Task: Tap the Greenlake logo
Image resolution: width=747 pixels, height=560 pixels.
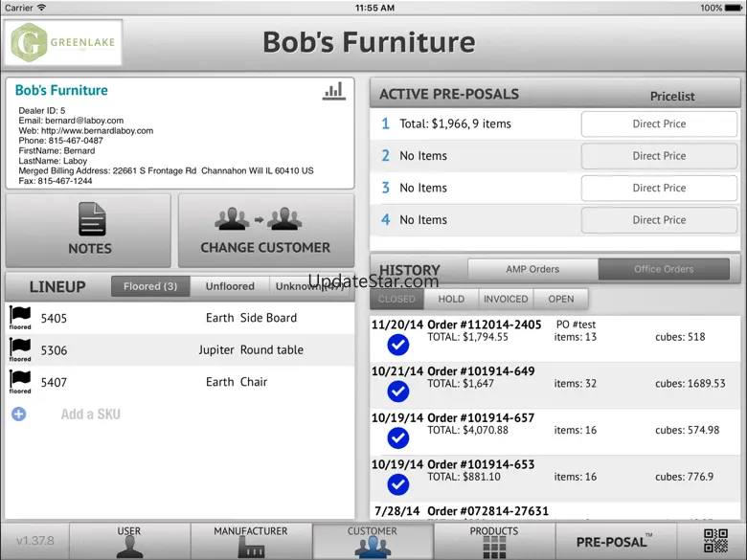Action: pos(65,43)
